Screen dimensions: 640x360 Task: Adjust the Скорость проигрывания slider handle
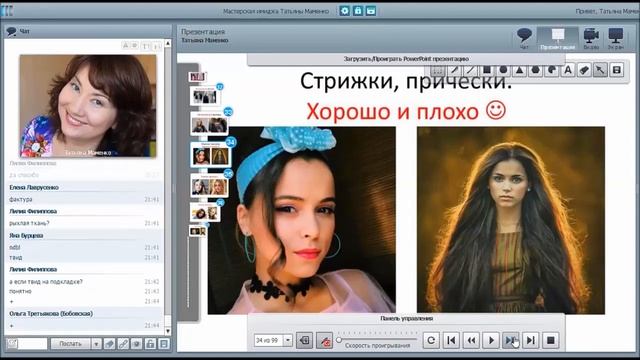point(339,340)
